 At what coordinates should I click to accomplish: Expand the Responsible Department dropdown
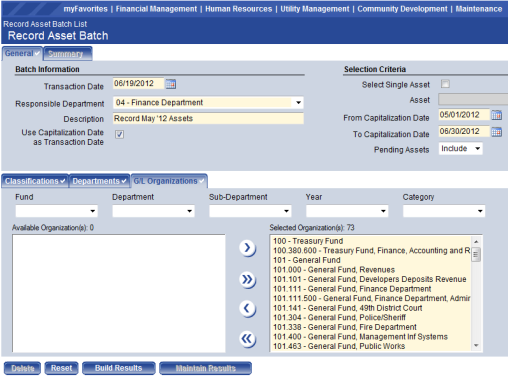point(298,103)
